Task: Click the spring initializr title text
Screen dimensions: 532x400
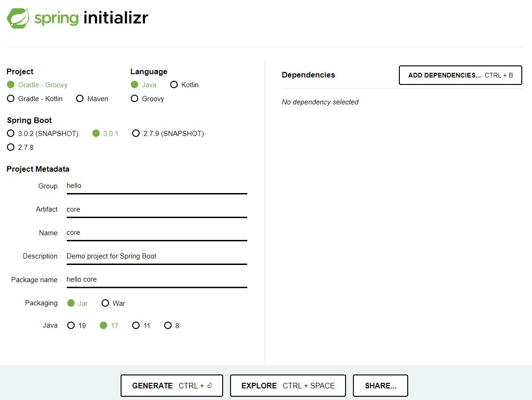Action: (92, 18)
